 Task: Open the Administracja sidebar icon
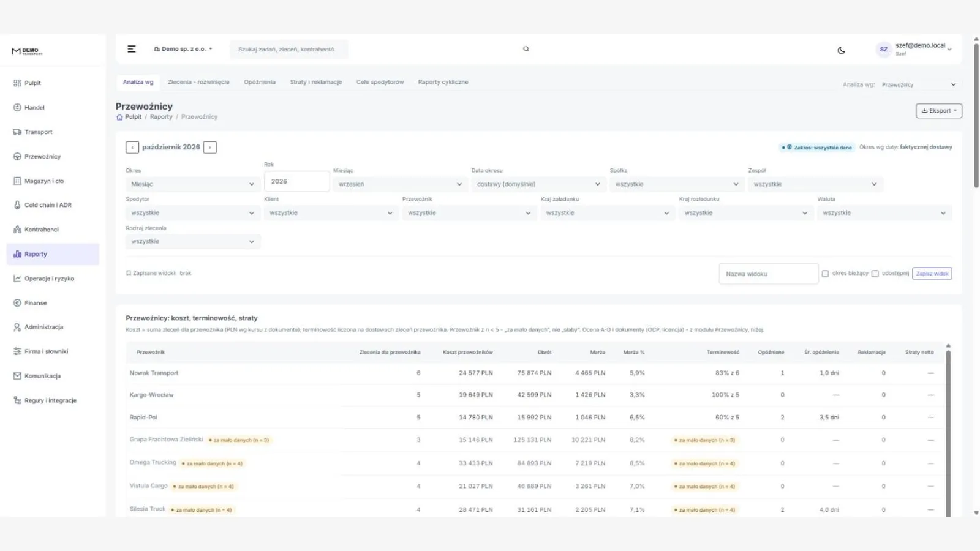pos(17,327)
